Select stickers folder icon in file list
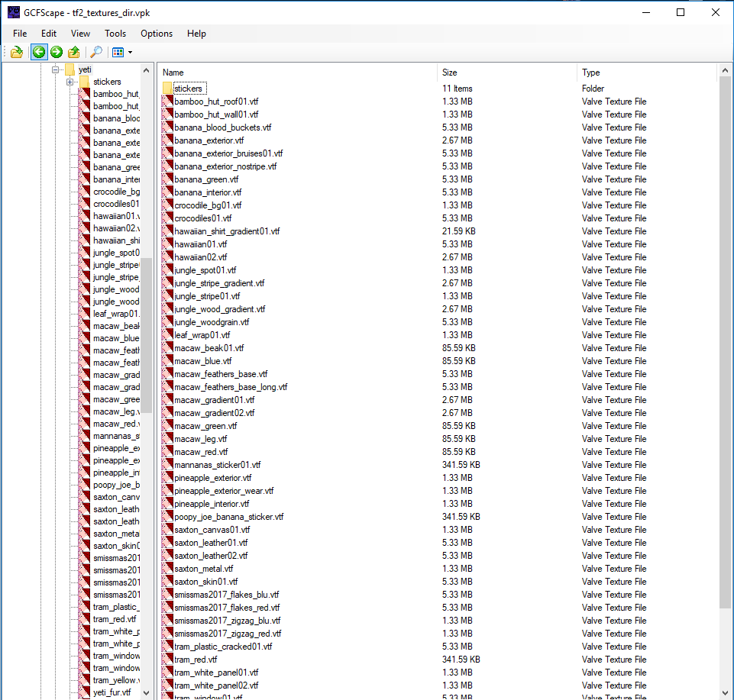Image resolution: width=734 pixels, height=700 pixels. (167, 89)
